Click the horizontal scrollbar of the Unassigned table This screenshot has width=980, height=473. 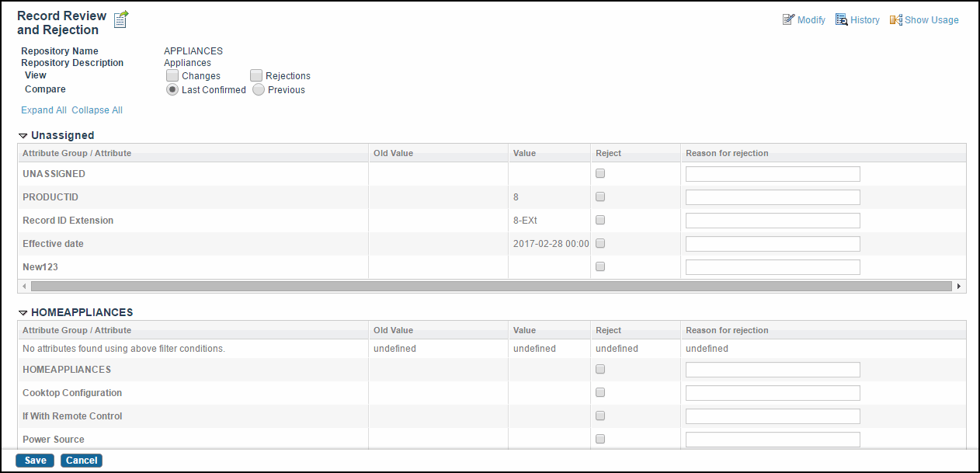pos(492,286)
